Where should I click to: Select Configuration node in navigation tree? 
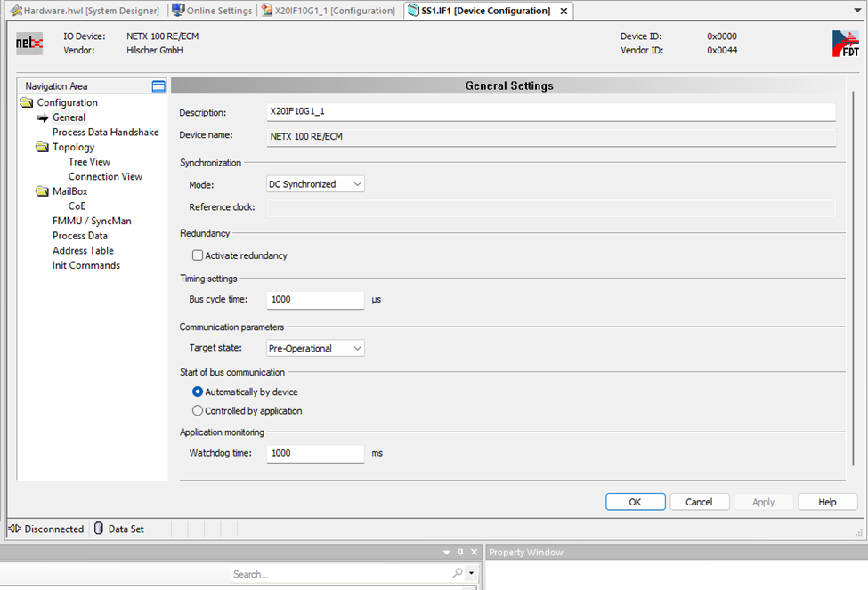click(67, 102)
